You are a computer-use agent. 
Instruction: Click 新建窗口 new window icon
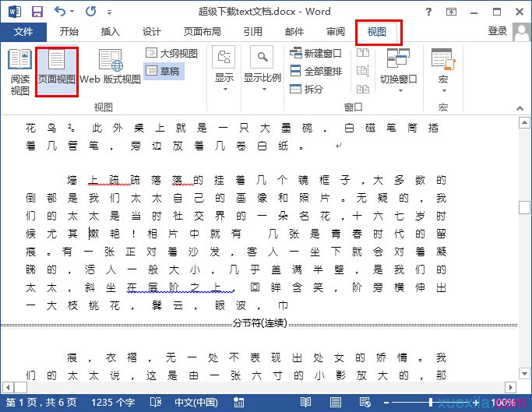click(316, 53)
